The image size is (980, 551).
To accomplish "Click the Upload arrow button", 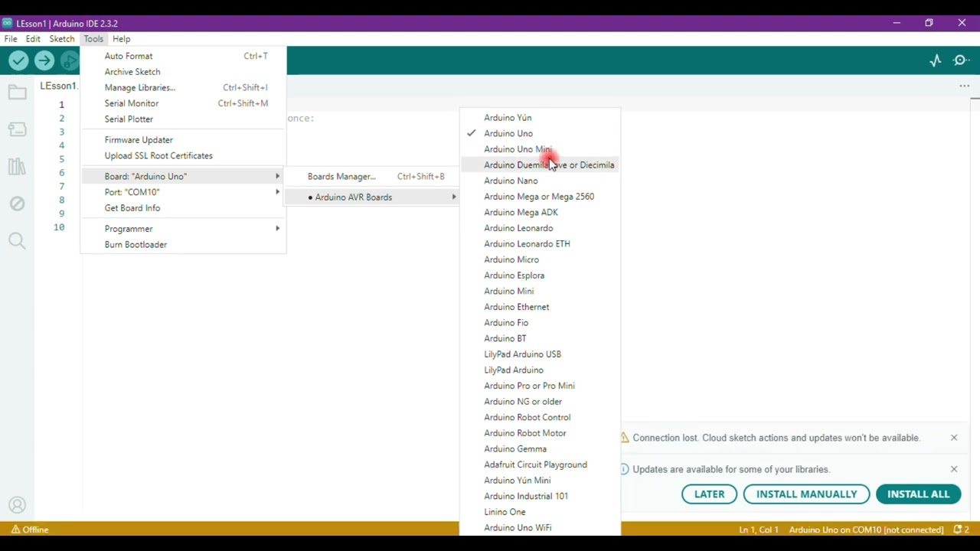I will (x=44, y=60).
